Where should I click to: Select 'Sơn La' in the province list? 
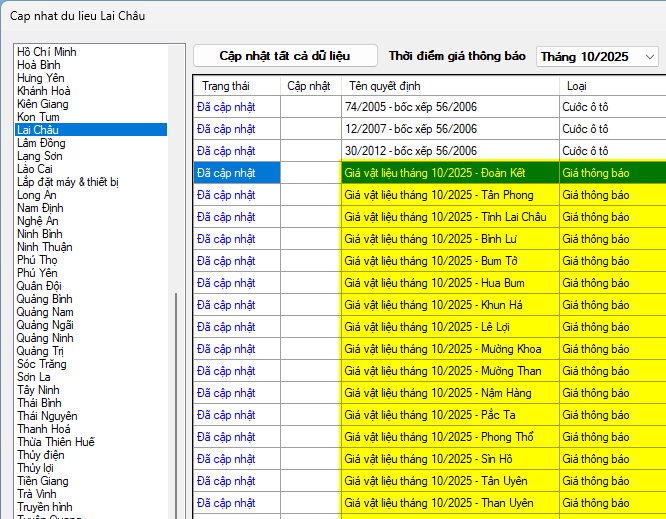tap(34, 377)
